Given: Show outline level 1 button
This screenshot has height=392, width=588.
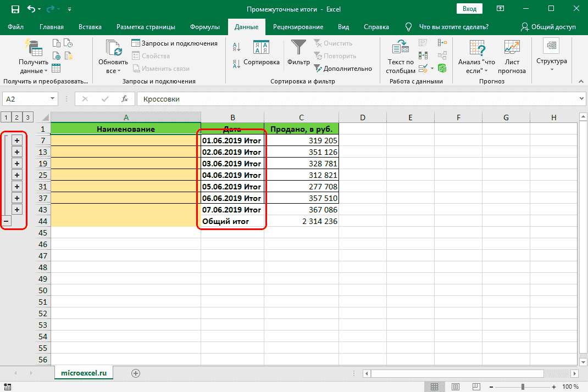Looking at the screenshot, I should pos(5,117).
